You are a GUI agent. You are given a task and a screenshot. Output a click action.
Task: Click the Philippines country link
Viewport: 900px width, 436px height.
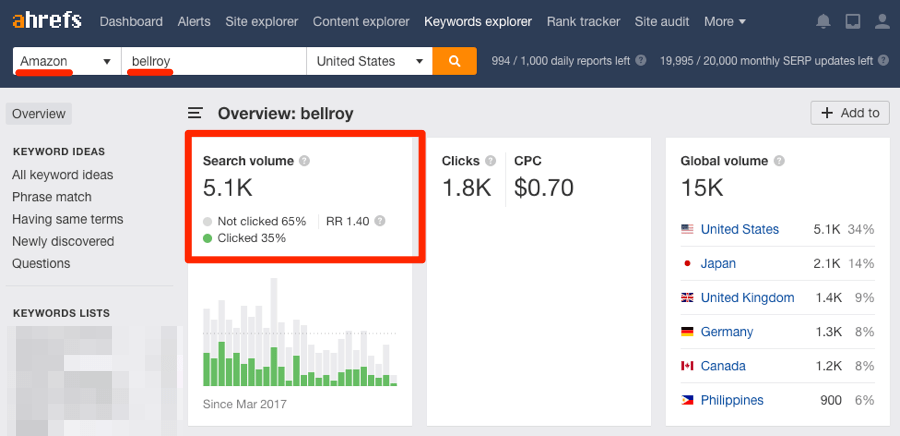click(x=732, y=400)
